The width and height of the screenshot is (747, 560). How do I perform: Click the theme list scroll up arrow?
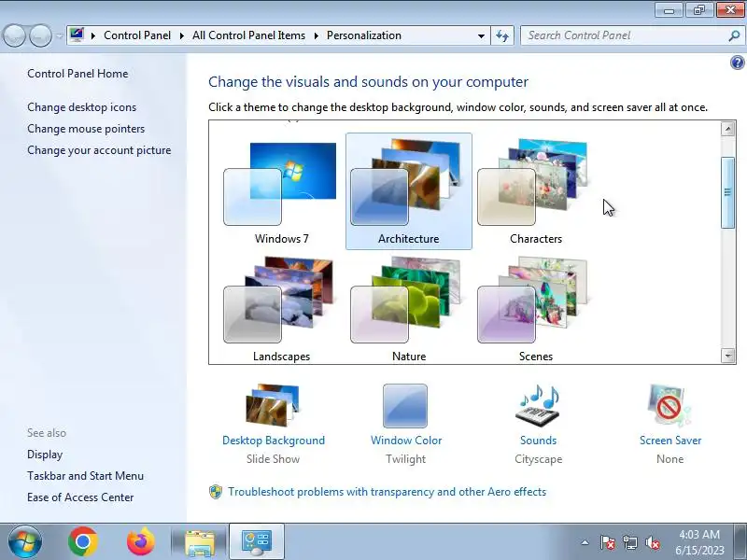point(728,129)
